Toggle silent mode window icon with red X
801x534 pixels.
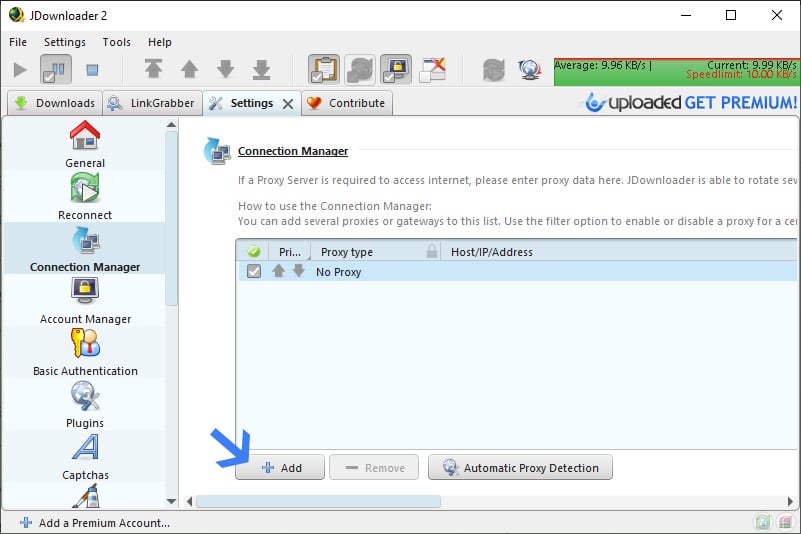coord(432,69)
